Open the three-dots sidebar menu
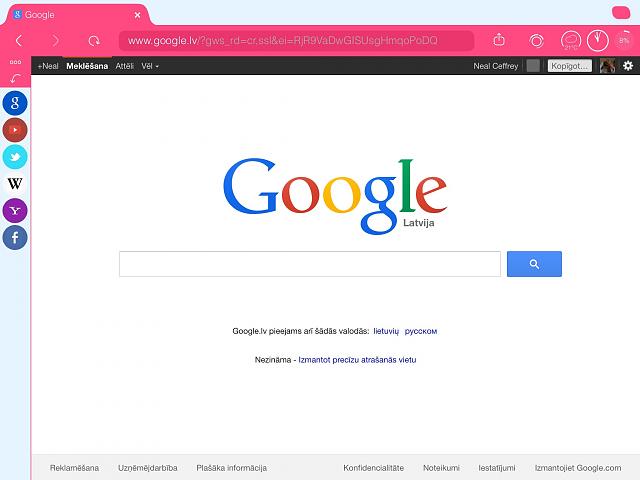This screenshot has width=640, height=480. click(x=15, y=62)
